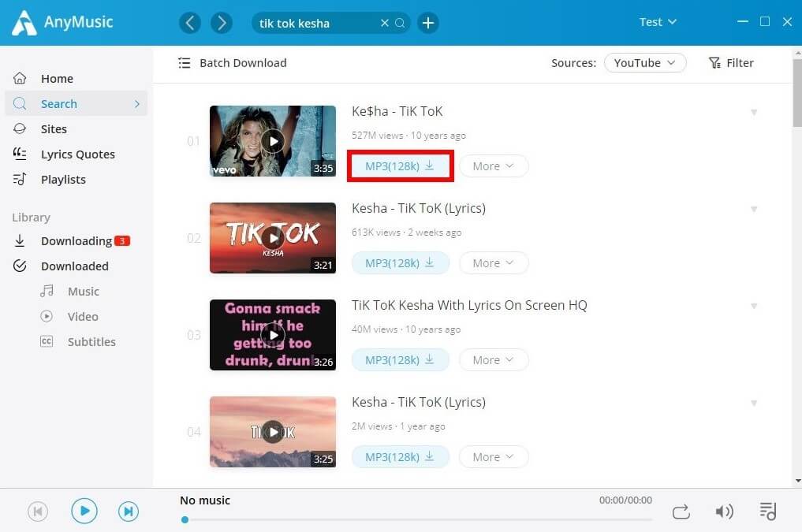This screenshot has width=802, height=532.
Task: Play the TIK TOK sunset thumbnail 3:21
Action: [273, 238]
